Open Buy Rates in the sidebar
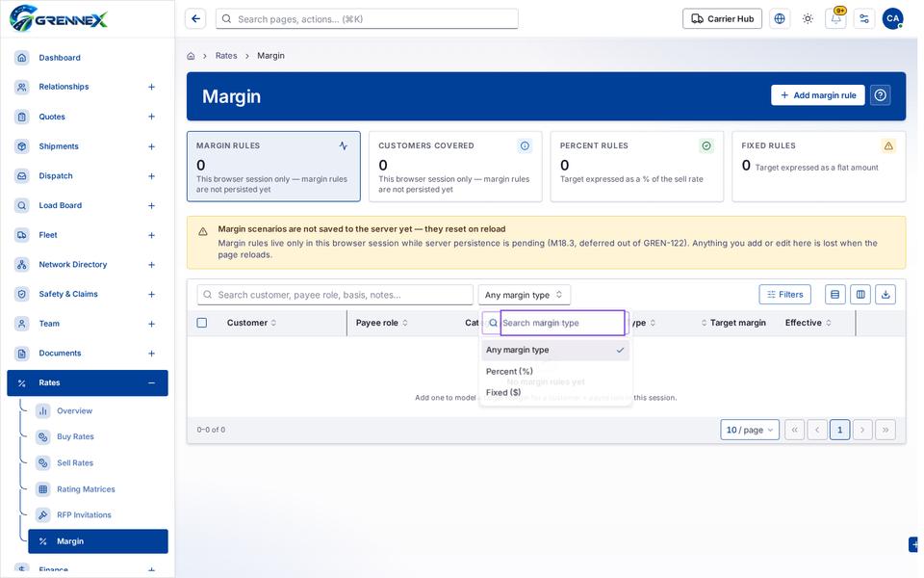This screenshot has height=578, width=924. 75,436
